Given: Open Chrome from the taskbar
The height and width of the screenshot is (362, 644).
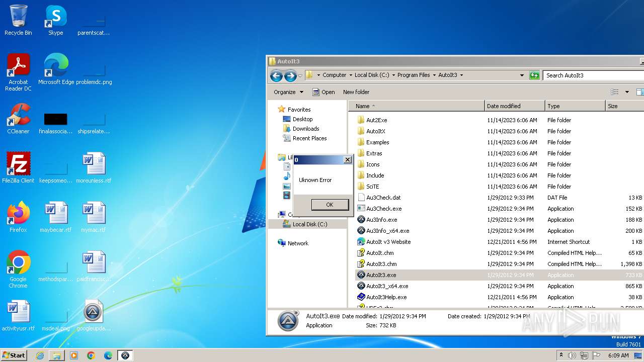Looking at the screenshot, I should (x=91, y=355).
